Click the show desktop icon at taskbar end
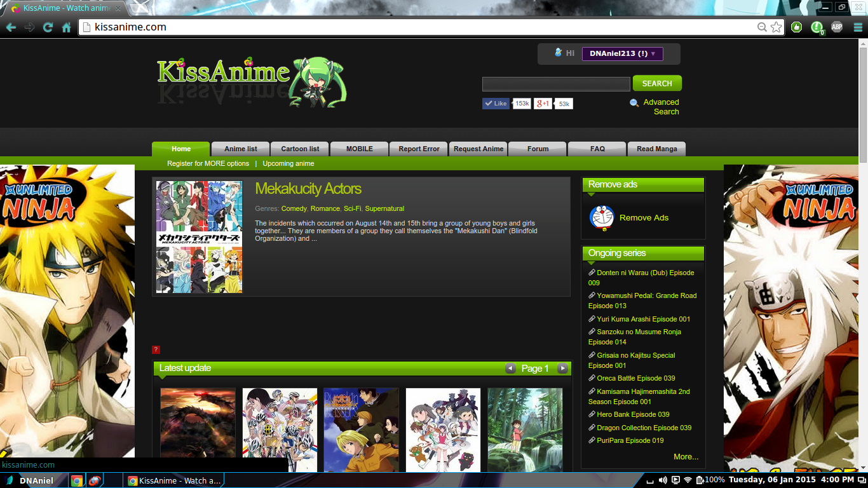This screenshot has width=868, height=488. 863,480
